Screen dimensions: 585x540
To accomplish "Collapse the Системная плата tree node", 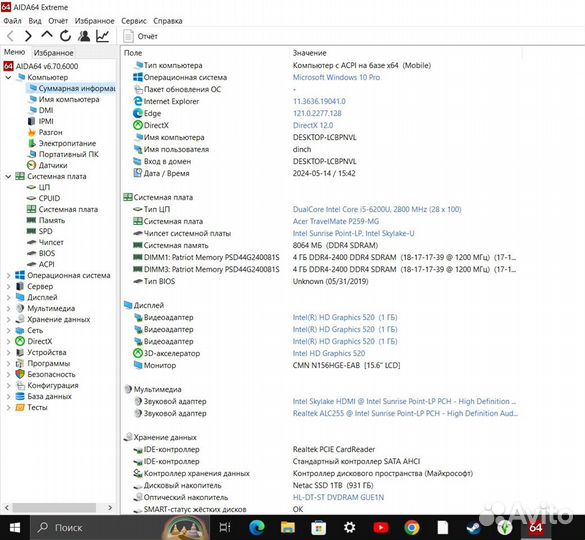I will point(8,177).
